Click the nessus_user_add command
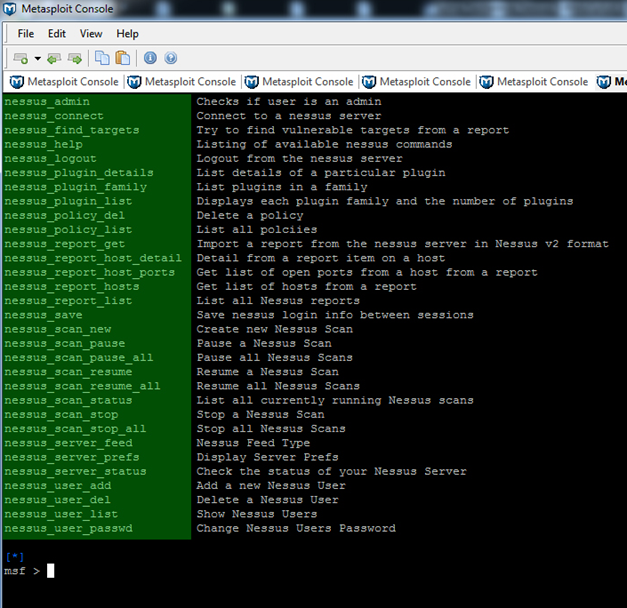The height and width of the screenshot is (608, 627). (x=58, y=486)
